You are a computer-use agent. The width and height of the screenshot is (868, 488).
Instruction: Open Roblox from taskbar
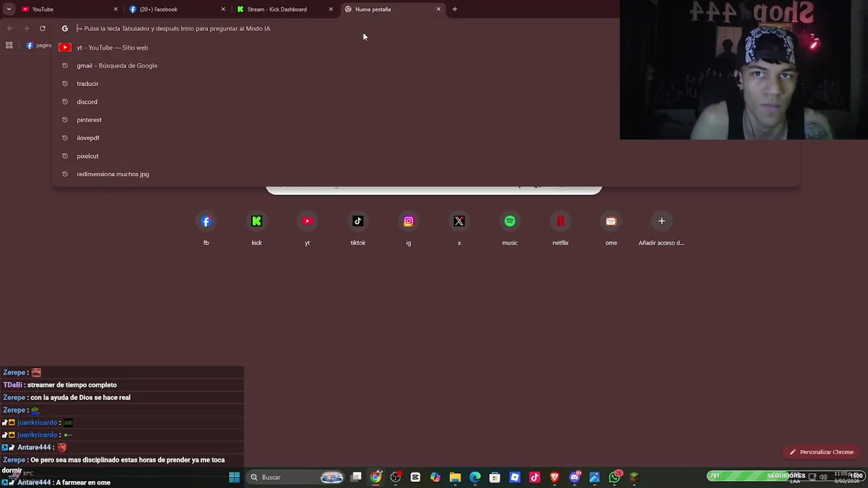coord(515,477)
